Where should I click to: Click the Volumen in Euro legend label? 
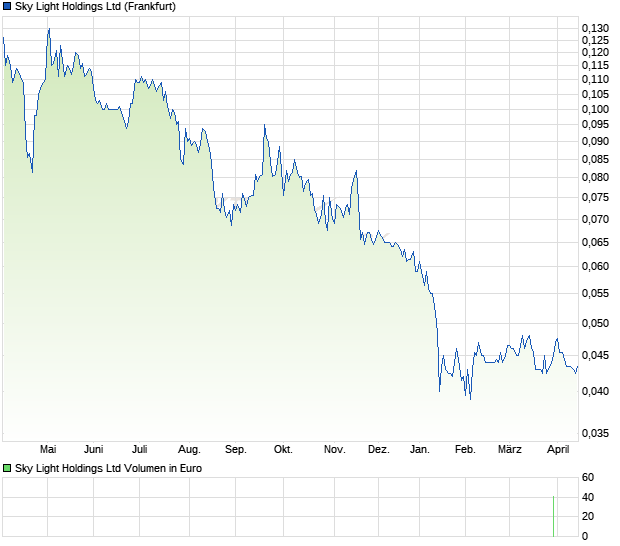pyautogui.click(x=108, y=469)
